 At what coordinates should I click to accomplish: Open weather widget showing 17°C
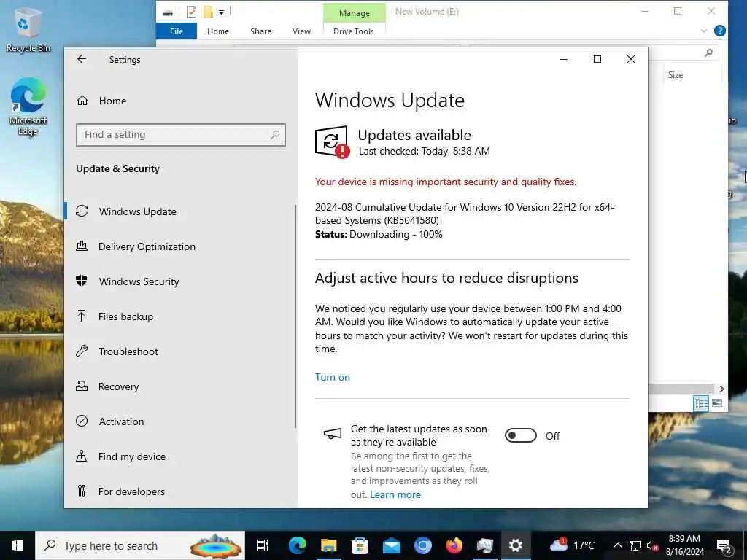(x=572, y=545)
